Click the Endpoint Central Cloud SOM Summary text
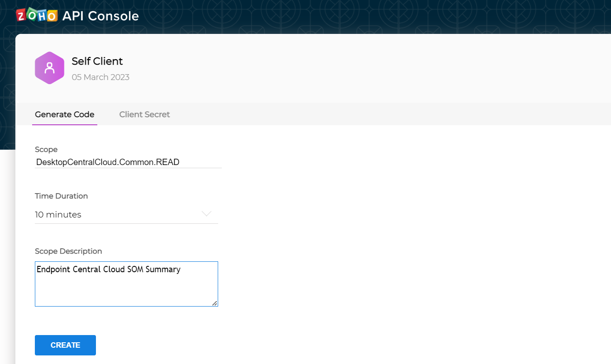 109,269
